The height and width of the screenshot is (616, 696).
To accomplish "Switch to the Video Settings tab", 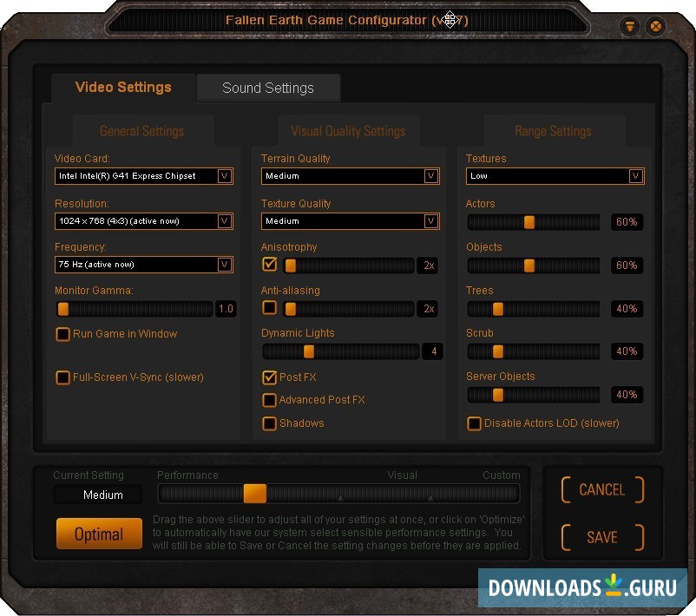I will pos(123,88).
